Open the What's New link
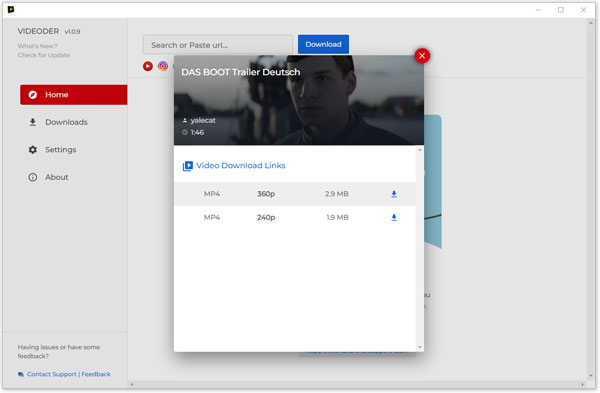 tap(38, 46)
